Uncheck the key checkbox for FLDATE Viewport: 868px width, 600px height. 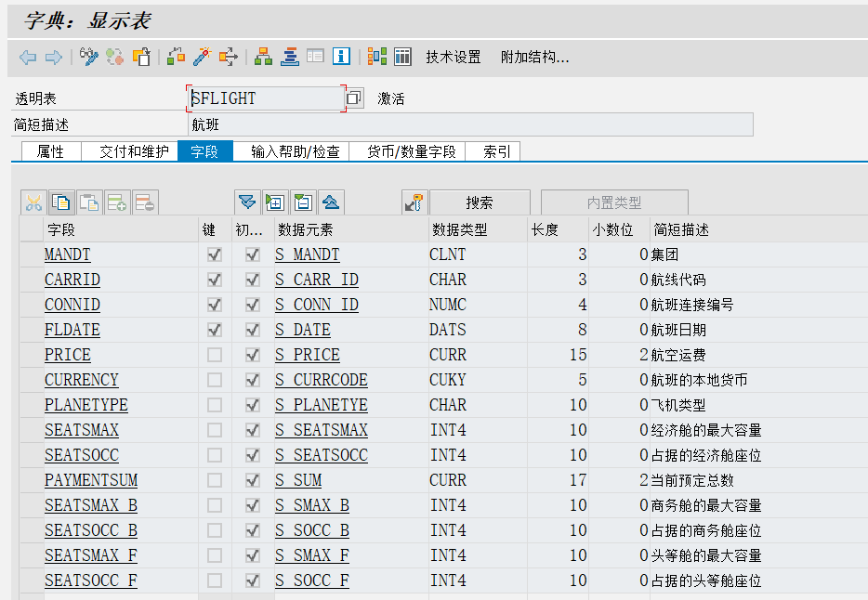pyautogui.click(x=214, y=329)
